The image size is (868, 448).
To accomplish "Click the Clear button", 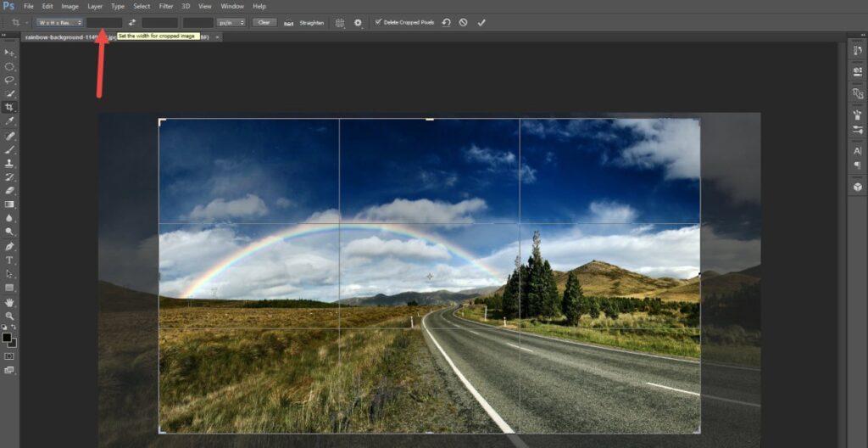I will pos(264,22).
